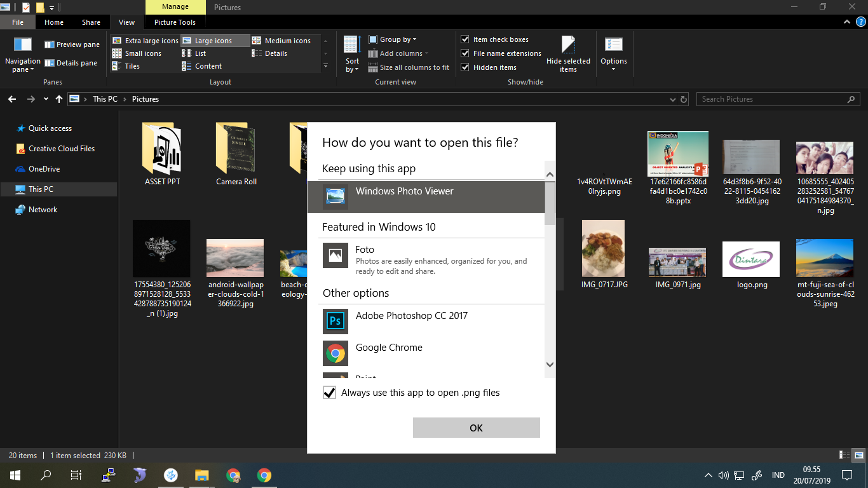Choose the Google Chrome icon in dialog

[335, 353]
